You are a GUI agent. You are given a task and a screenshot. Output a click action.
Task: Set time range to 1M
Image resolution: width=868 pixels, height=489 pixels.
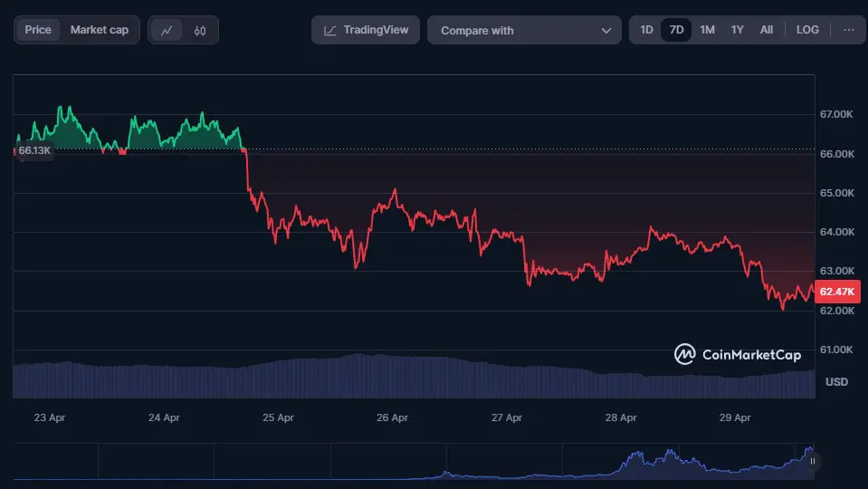coord(707,30)
